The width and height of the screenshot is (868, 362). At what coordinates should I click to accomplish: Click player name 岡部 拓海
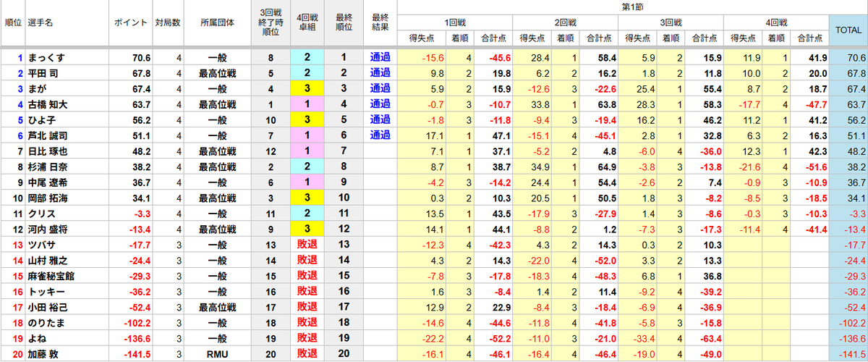pyautogui.click(x=48, y=198)
